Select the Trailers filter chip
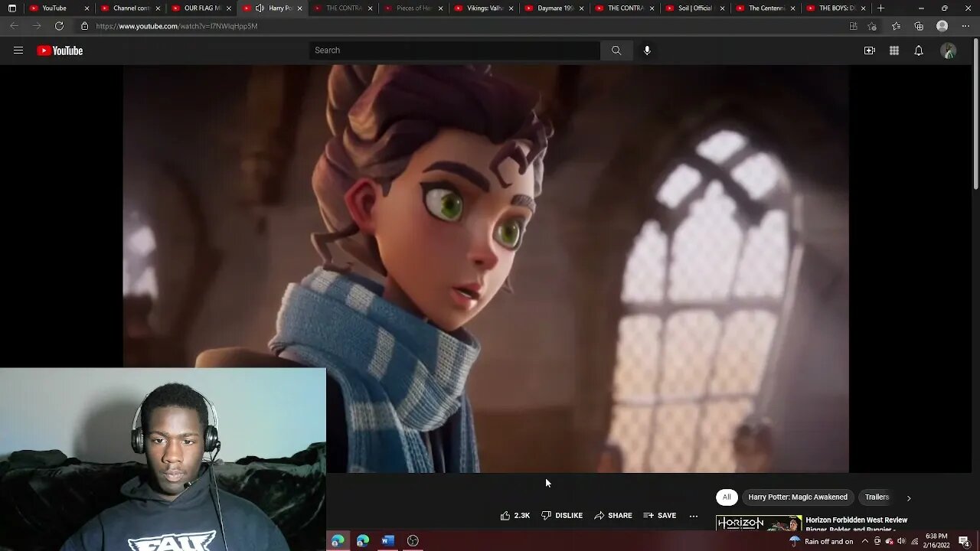 pos(877,497)
